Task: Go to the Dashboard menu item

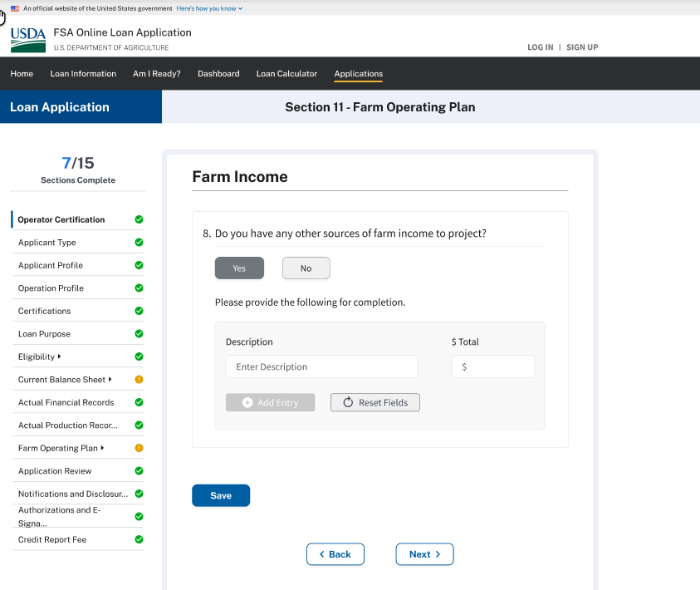Action: (218, 74)
